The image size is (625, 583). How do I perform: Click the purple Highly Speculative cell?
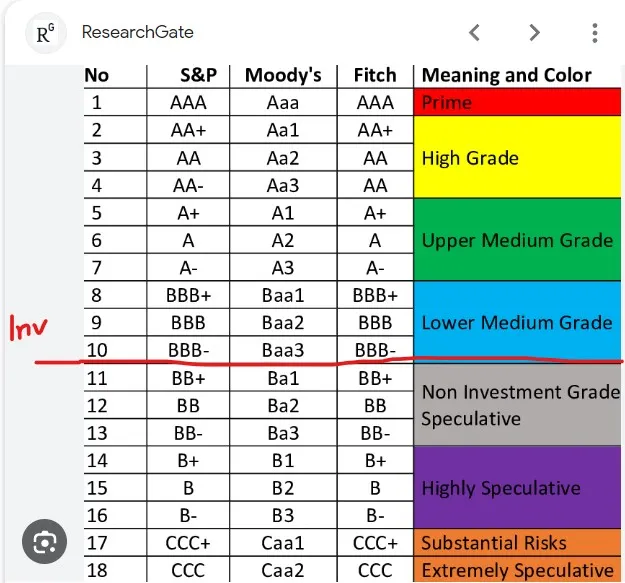pos(517,488)
